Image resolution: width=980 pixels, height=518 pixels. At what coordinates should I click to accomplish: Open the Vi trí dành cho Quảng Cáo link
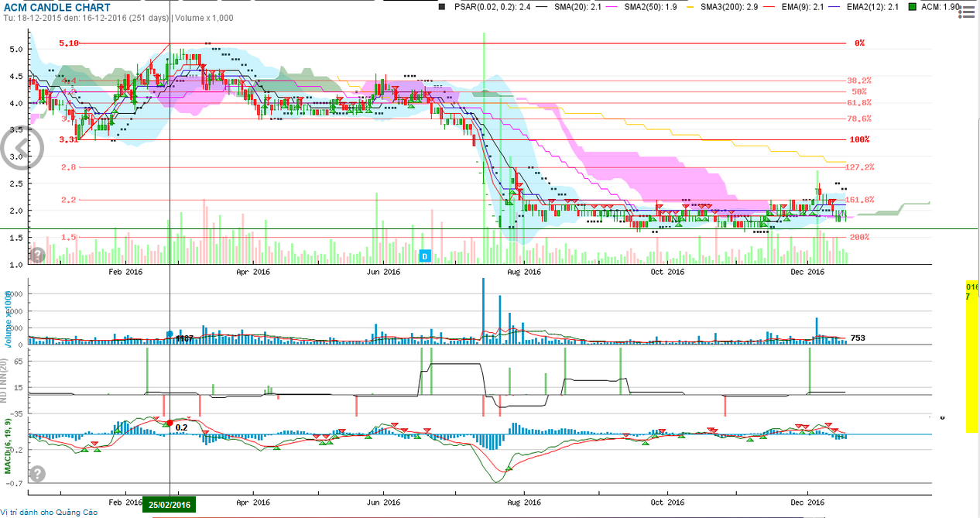[x=50, y=512]
